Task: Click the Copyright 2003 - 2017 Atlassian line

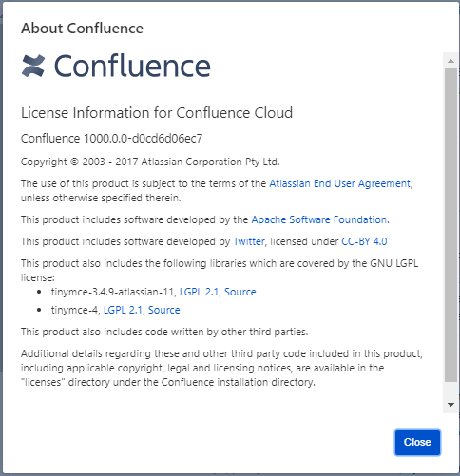Action: tap(150, 162)
